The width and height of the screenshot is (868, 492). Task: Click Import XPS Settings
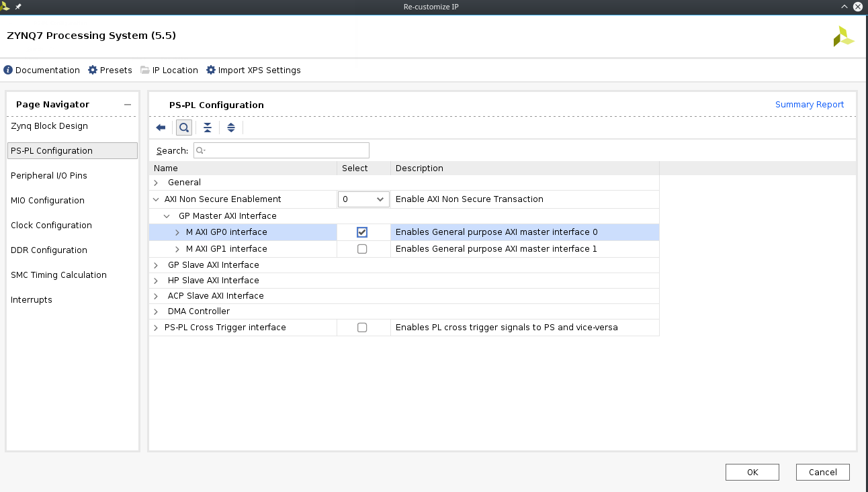[253, 70]
